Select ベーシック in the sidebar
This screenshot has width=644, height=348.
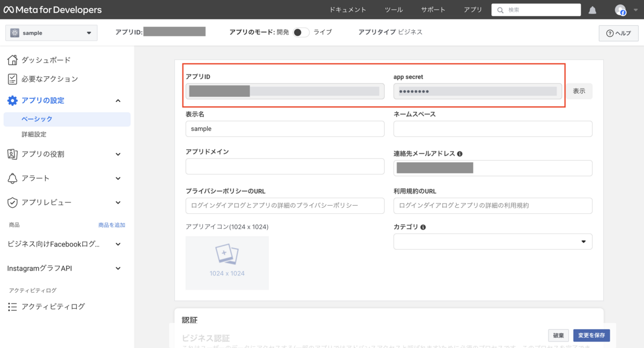point(67,119)
